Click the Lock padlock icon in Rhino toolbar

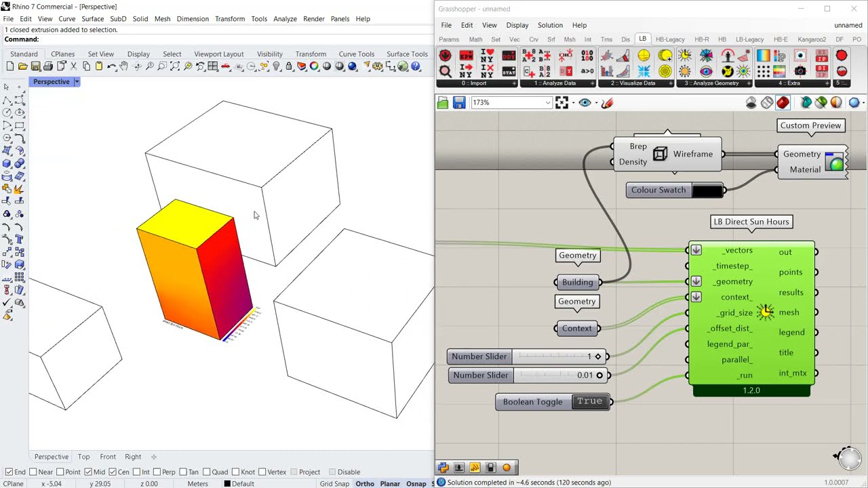pyautogui.click(x=289, y=66)
